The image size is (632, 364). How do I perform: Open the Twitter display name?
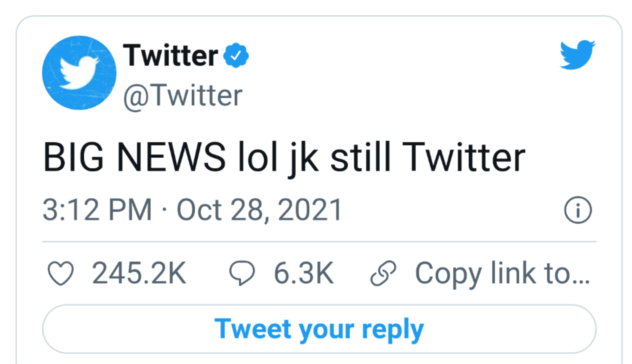pos(171,55)
